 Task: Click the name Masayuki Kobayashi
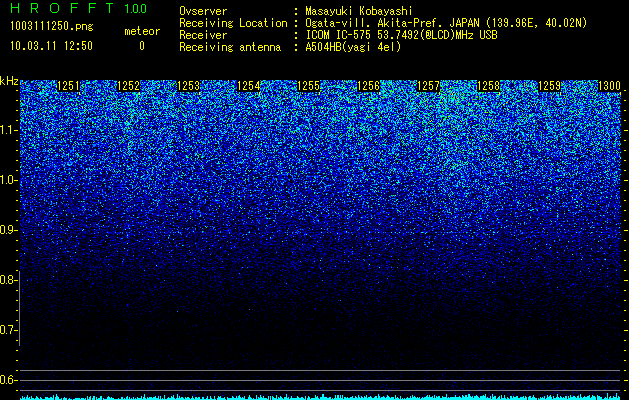(x=359, y=12)
